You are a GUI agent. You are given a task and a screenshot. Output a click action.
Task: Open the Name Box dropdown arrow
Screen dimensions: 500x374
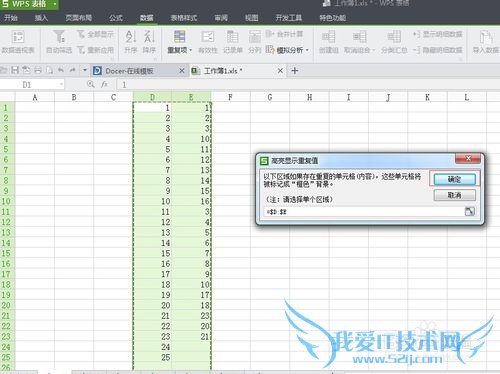(61, 84)
